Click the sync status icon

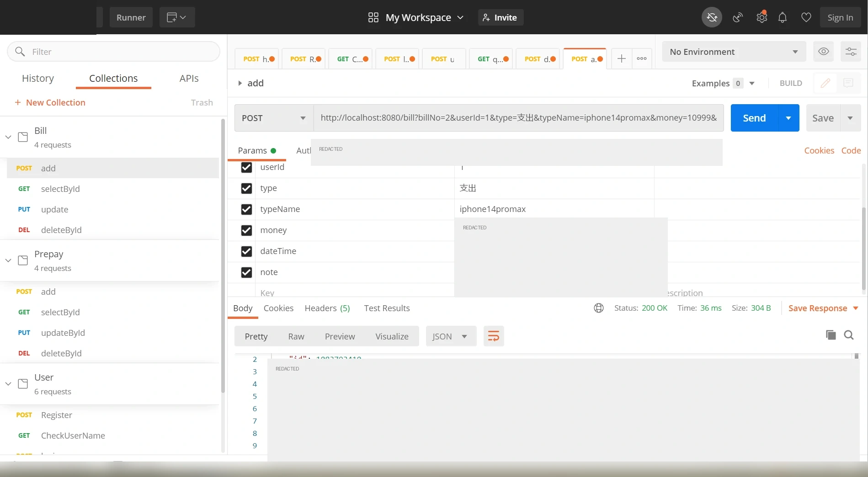click(x=712, y=17)
